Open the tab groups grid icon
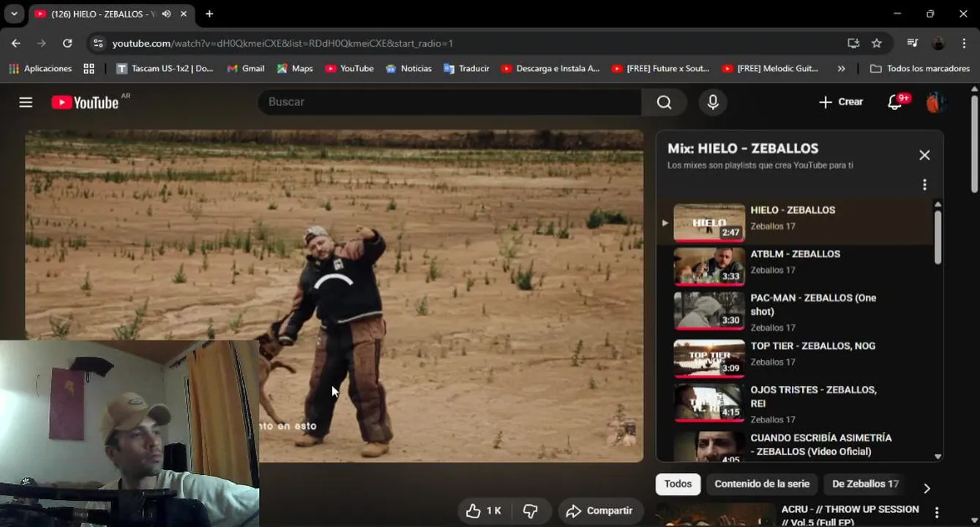Image resolution: width=980 pixels, height=527 pixels. point(89,68)
